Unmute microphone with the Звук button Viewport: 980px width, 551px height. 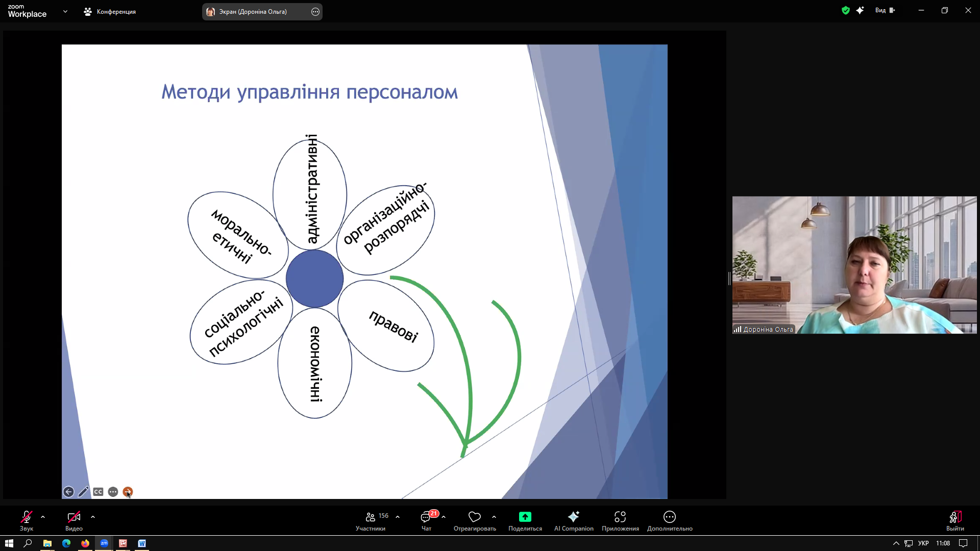pyautogui.click(x=27, y=520)
